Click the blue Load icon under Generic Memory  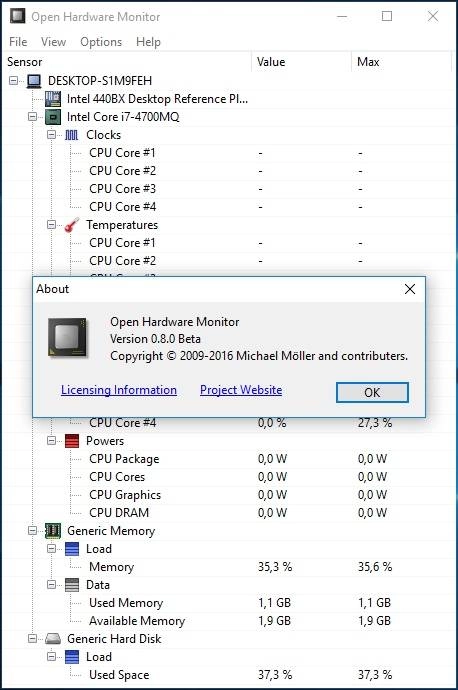point(72,549)
